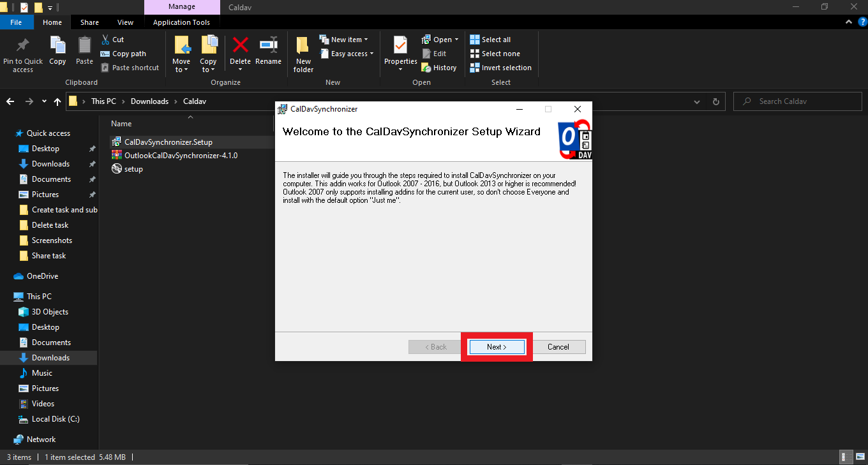Click the Search Caldav field
868x465 pixels.
(798, 101)
